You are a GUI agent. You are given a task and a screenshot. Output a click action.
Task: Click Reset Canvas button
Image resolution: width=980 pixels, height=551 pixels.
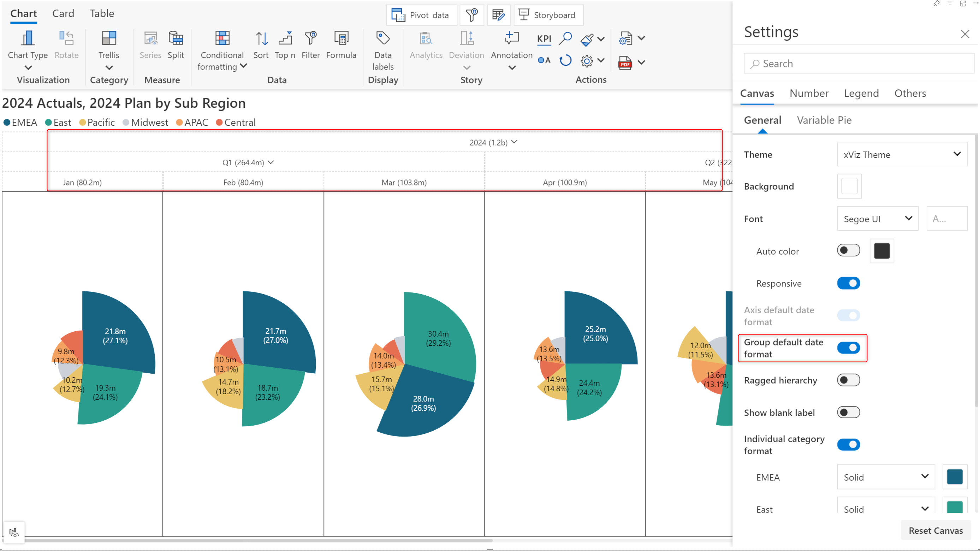click(936, 530)
